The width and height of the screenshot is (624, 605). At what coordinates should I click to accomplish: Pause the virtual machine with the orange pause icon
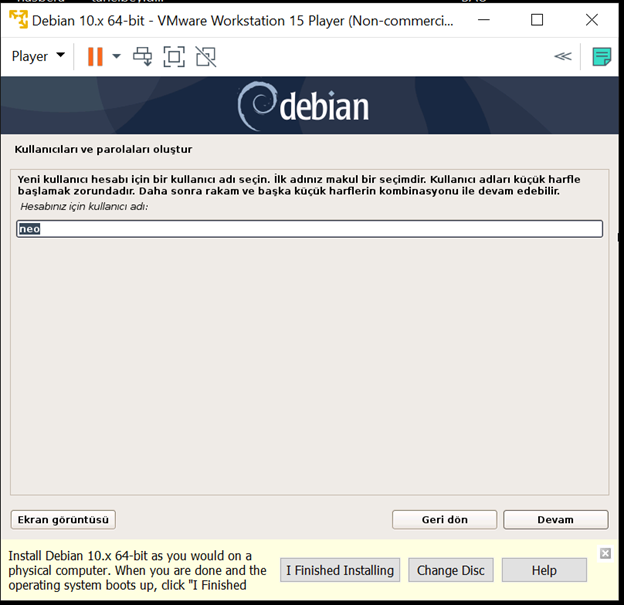[x=95, y=57]
